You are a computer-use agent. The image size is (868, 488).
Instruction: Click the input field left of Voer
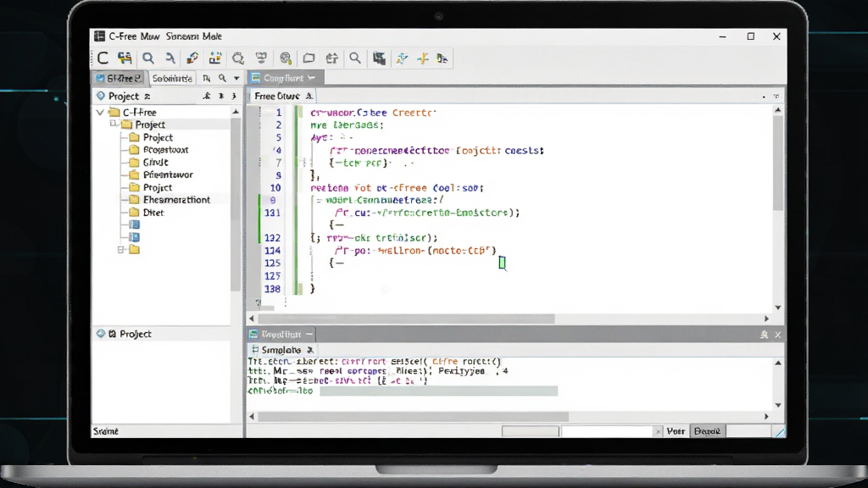(607, 431)
